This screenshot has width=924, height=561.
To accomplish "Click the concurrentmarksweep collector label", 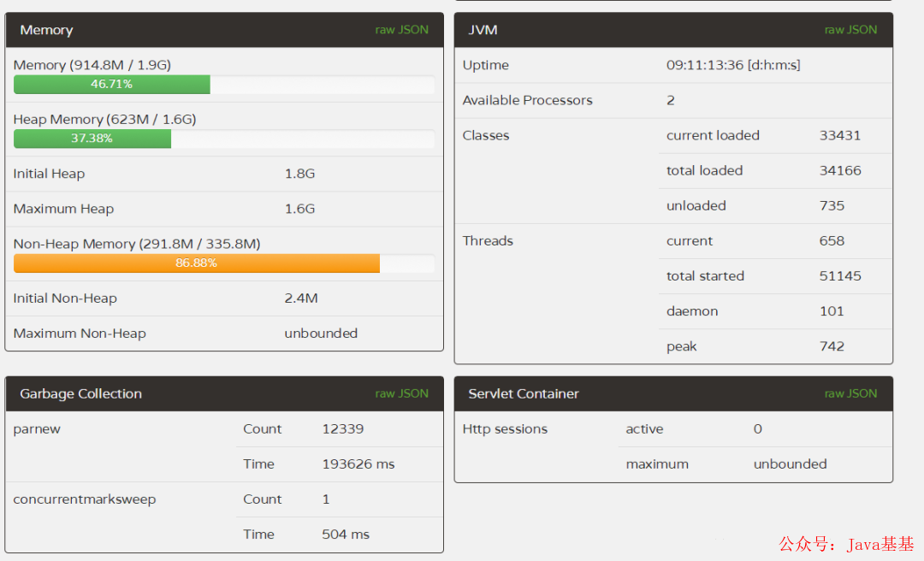I will click(84, 499).
